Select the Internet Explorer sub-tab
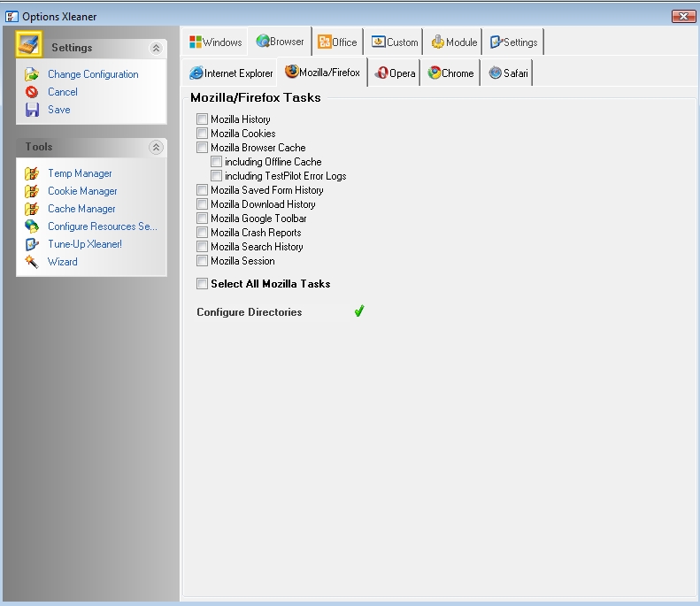 (230, 73)
